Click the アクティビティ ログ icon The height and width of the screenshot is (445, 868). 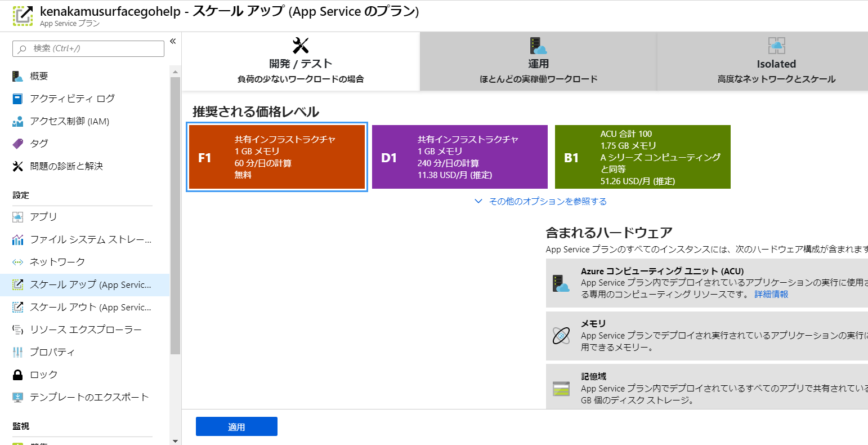(x=18, y=99)
